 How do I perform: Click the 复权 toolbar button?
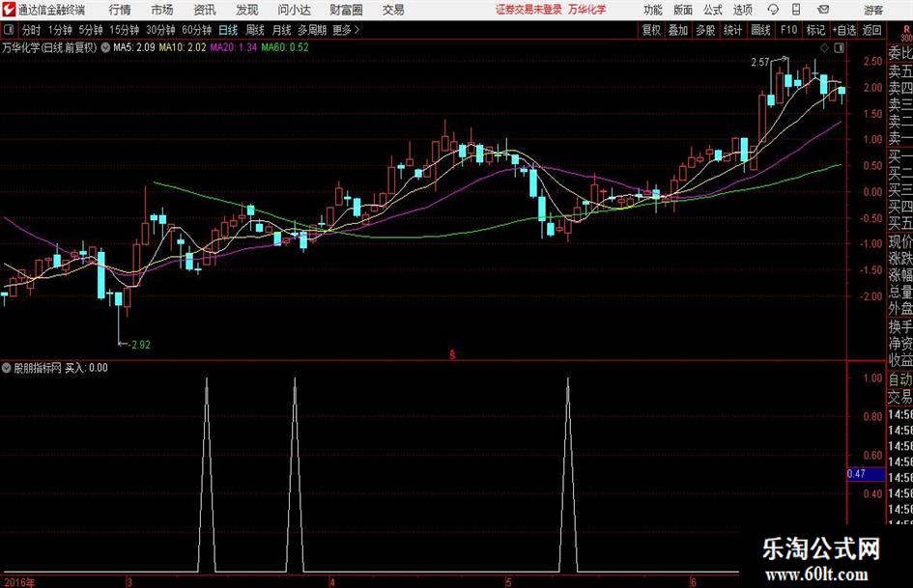[651, 30]
